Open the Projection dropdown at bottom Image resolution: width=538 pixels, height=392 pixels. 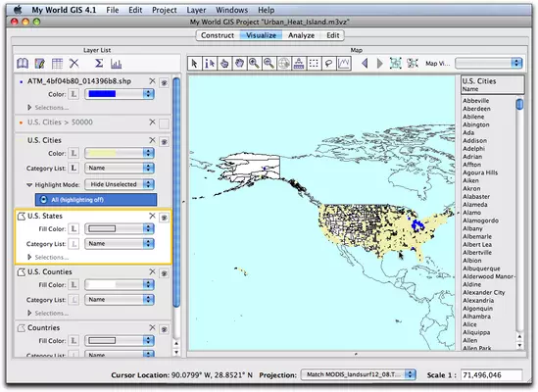pyautogui.click(x=359, y=374)
